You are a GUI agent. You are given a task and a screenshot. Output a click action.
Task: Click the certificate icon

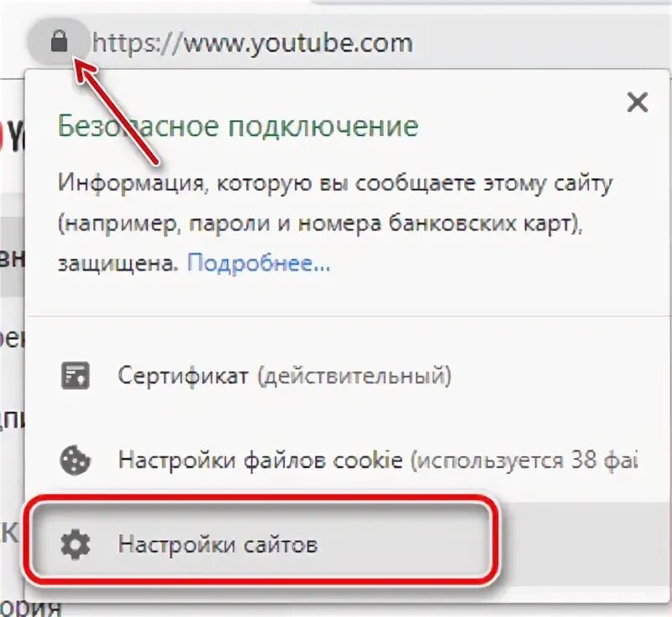(x=76, y=376)
